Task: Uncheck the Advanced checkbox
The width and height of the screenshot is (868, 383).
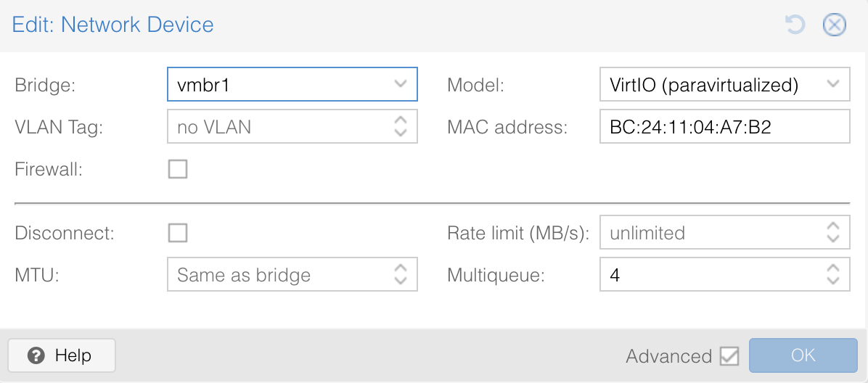Action: pyautogui.click(x=729, y=356)
